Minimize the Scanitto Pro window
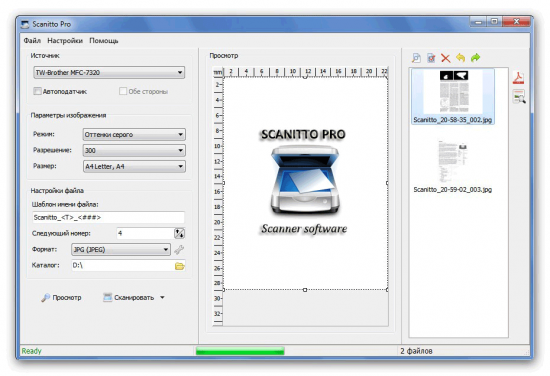Viewport: 550px width, 376px height. (478, 22)
